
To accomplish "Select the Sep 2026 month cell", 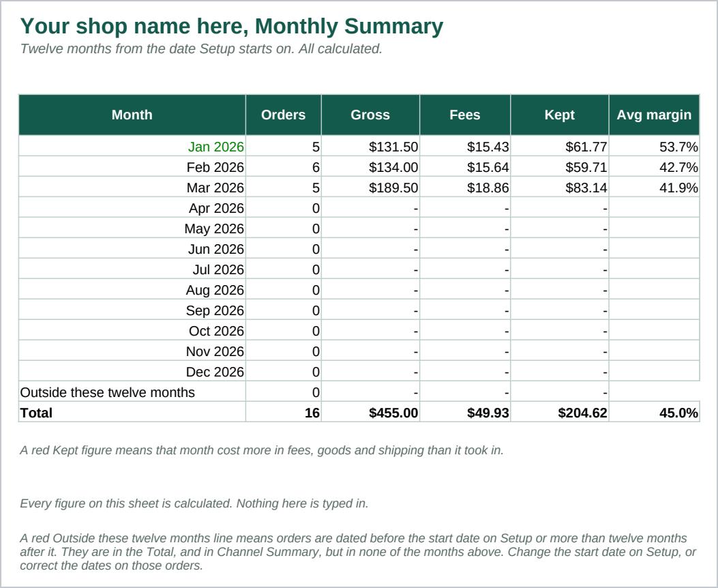I will (x=132, y=310).
